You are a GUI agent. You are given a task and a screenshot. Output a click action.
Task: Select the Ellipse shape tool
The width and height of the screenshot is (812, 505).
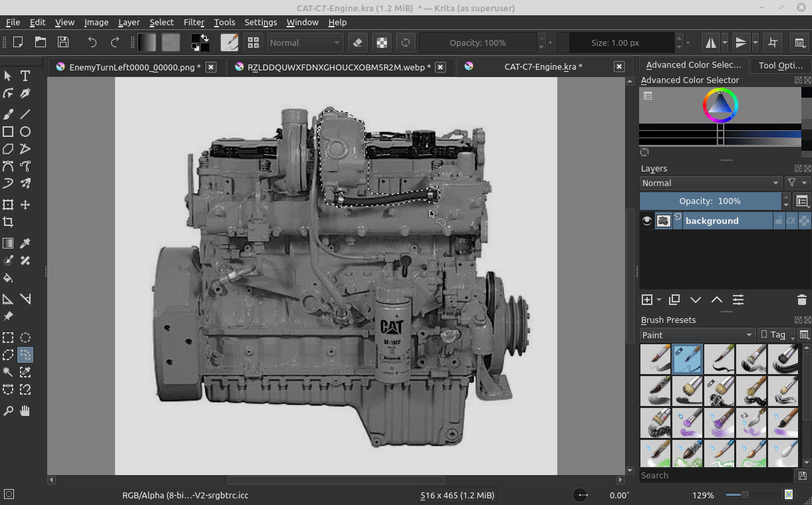coord(25,132)
